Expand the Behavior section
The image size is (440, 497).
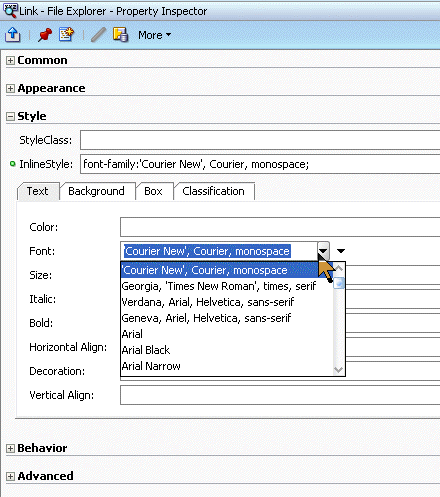10,448
